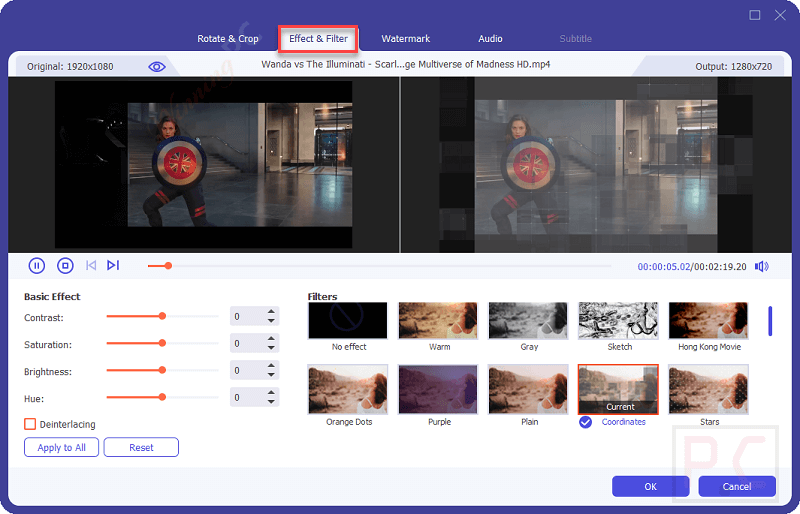Decrease Contrast with the down arrow
Viewport: 800px width, 514px height.
pos(271,321)
